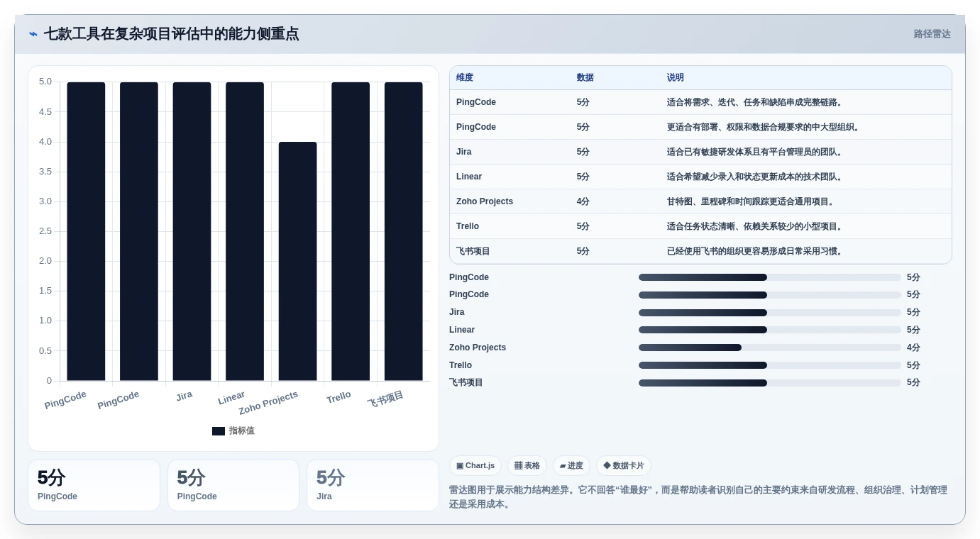Click the blue lightning icon beside the title
The image size is (980, 539).
[33, 34]
